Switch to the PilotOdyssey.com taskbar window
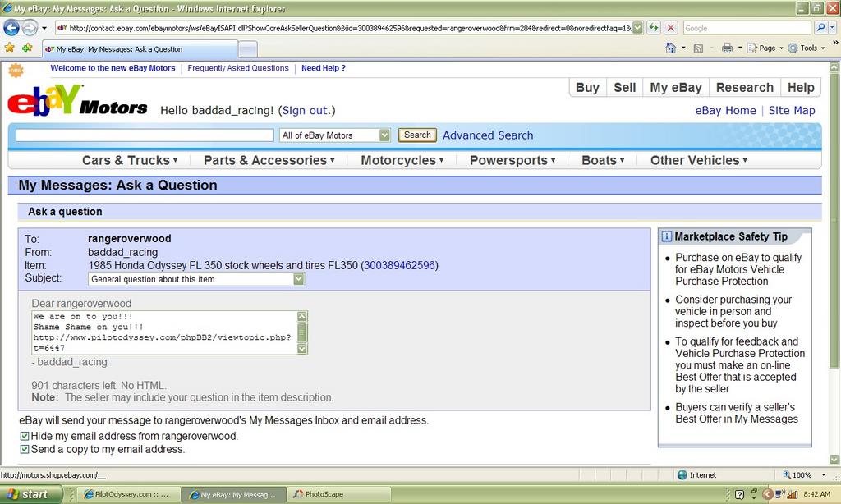The image size is (841, 504). [129, 494]
